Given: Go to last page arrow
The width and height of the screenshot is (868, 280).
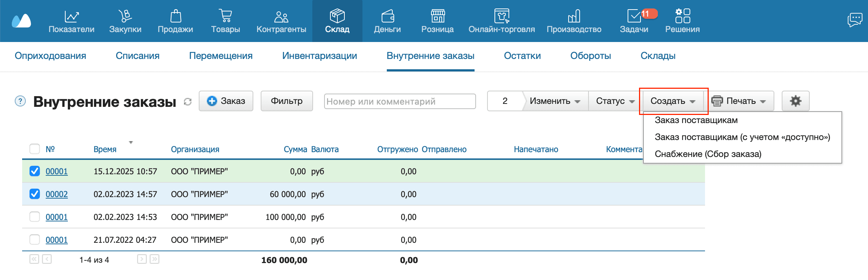Looking at the screenshot, I should pyautogui.click(x=154, y=259).
